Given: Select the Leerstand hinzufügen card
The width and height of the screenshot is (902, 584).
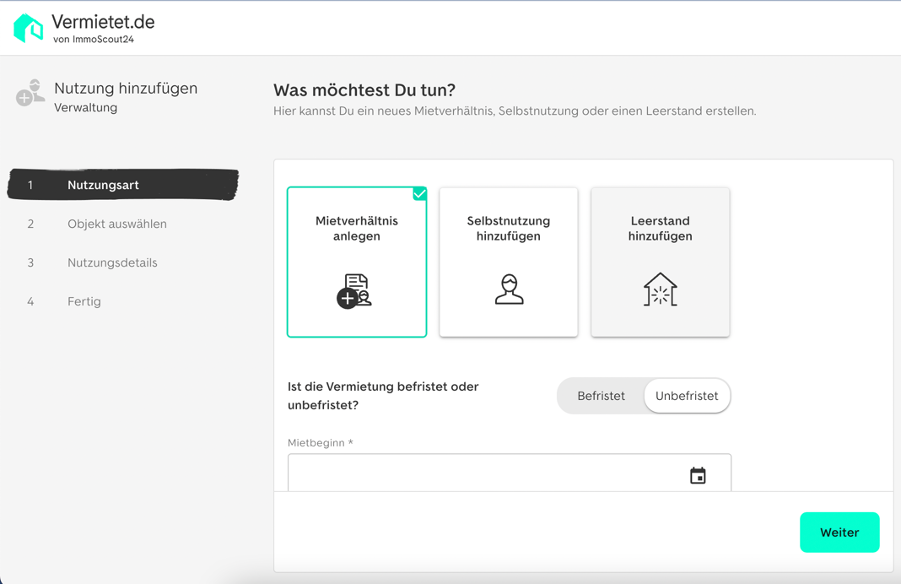Looking at the screenshot, I should [x=660, y=262].
